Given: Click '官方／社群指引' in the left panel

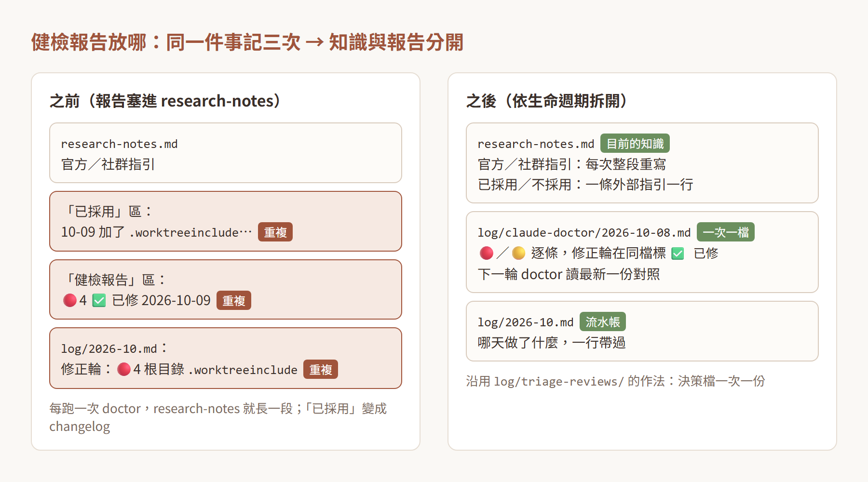Looking at the screenshot, I should point(108,164).
